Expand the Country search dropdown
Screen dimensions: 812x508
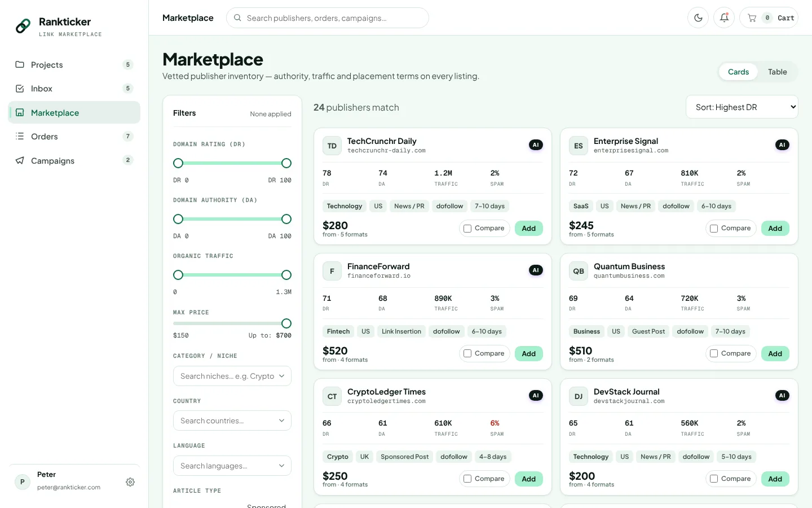click(x=232, y=421)
